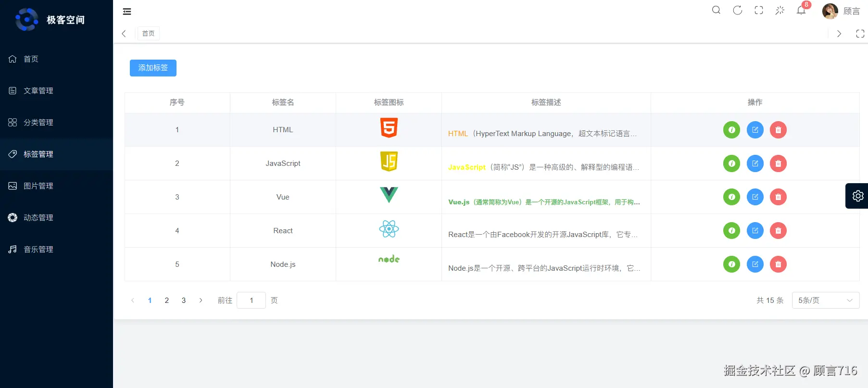Click the 添加标签 button
The width and height of the screenshot is (868, 388).
tap(153, 68)
